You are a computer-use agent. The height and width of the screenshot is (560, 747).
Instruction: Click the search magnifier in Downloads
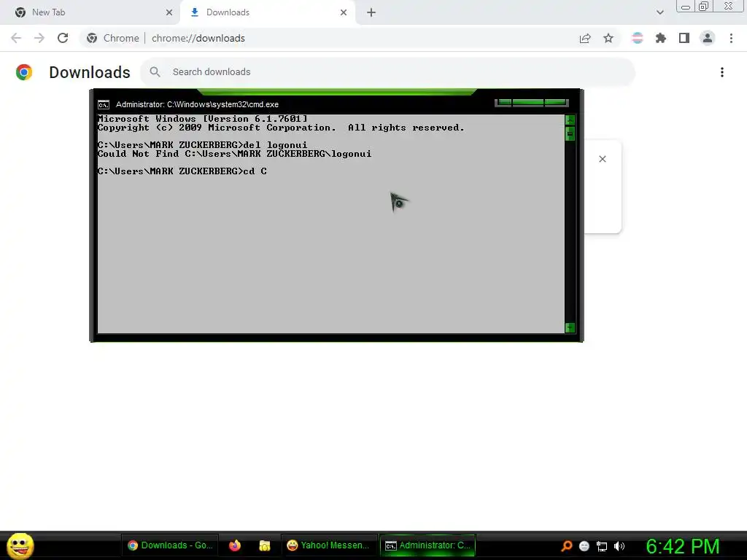(x=155, y=72)
